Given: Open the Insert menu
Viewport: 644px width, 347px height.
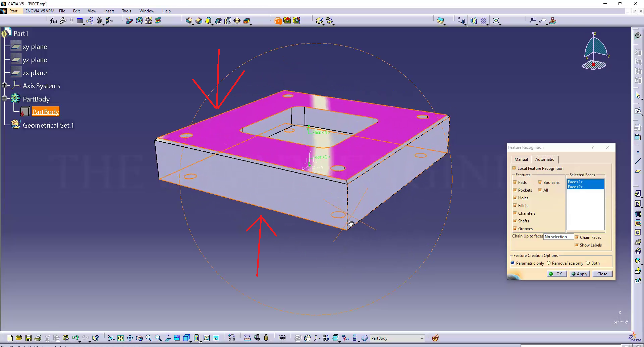Looking at the screenshot, I should [109, 11].
